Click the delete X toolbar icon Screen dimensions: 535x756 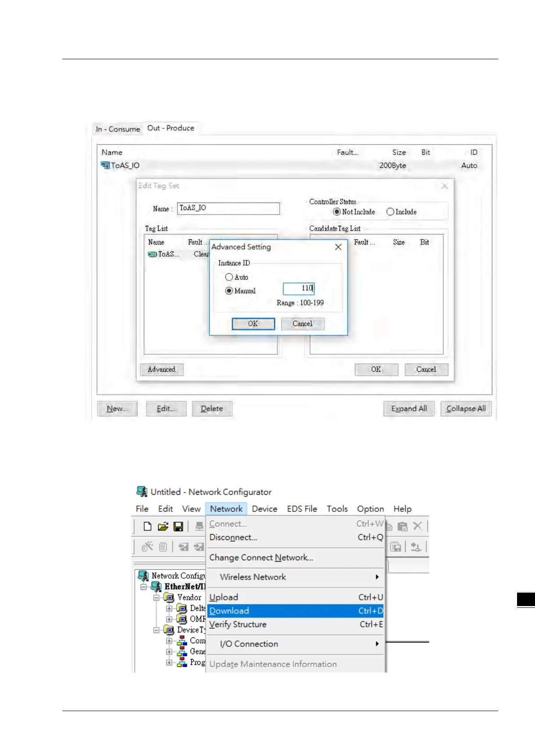(x=417, y=526)
